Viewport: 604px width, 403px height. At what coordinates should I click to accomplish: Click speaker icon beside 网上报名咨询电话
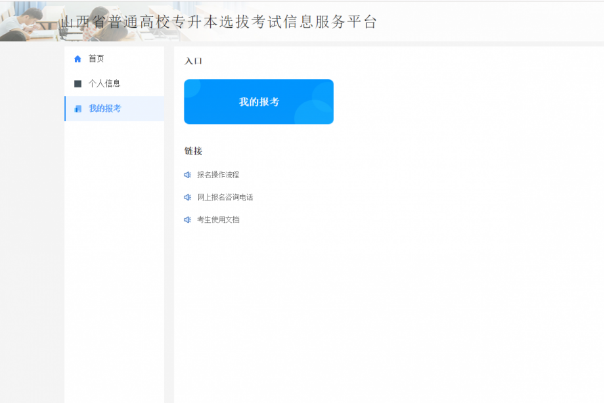pos(187,197)
